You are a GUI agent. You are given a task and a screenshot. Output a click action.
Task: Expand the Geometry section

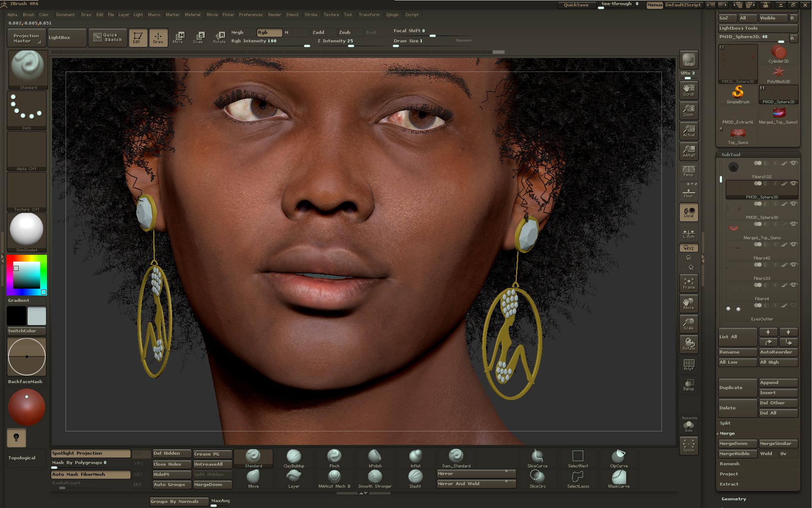734,499
